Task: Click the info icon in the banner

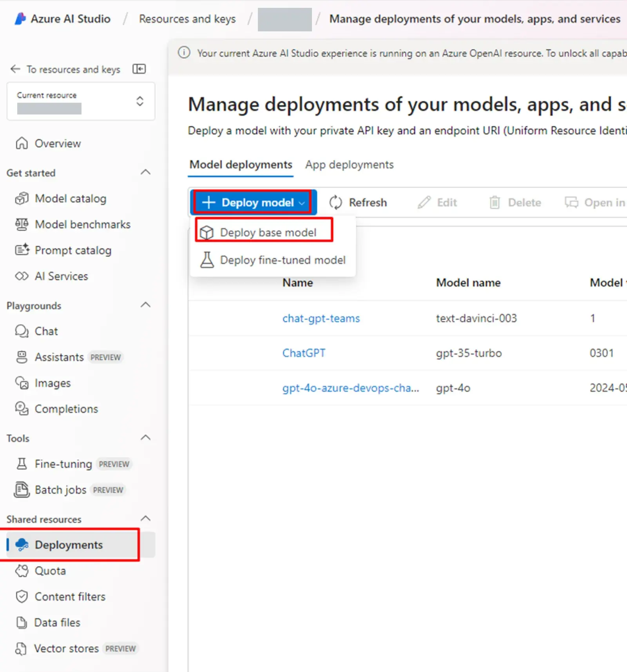Action: tap(184, 53)
